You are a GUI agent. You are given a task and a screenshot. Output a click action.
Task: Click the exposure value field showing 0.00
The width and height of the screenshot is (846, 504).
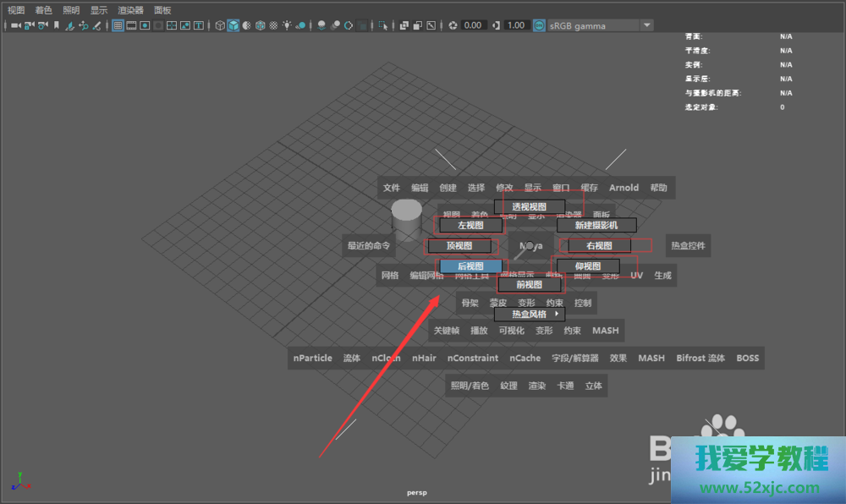474,25
